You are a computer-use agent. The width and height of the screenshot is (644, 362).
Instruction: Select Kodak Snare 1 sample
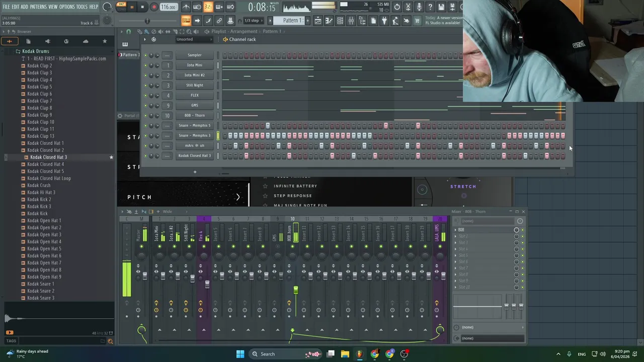click(40, 284)
